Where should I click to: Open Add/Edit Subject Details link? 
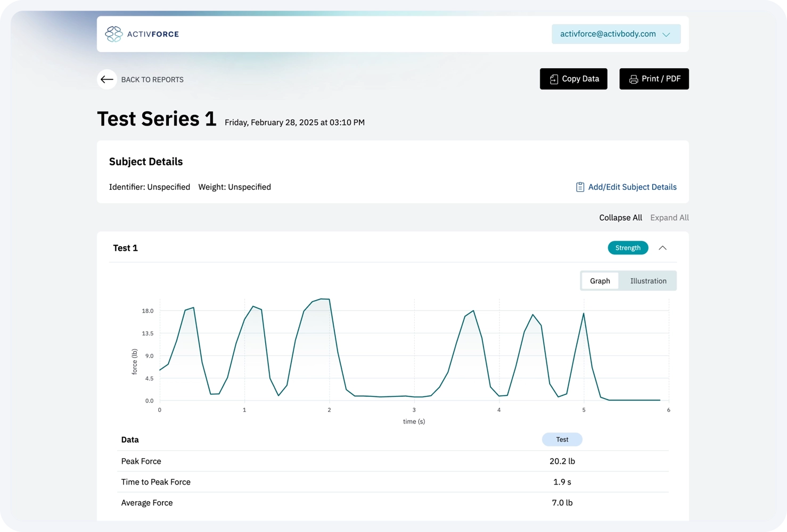point(632,187)
